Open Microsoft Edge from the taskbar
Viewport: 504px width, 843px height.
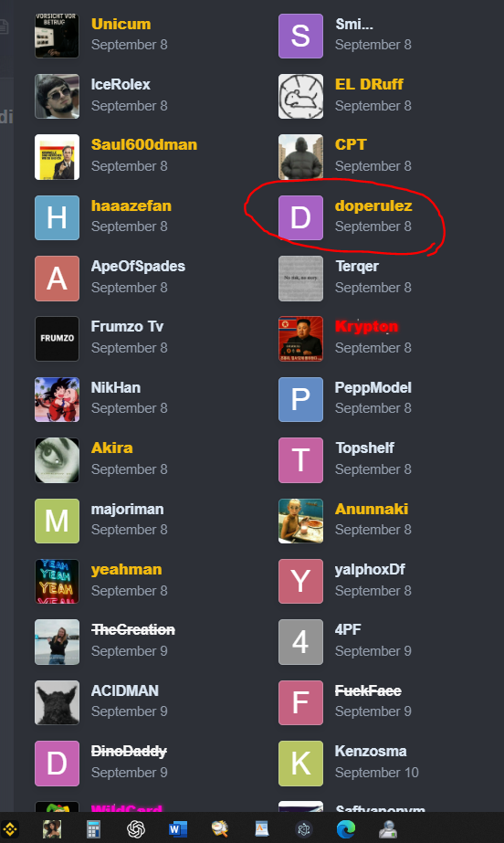[x=345, y=829]
